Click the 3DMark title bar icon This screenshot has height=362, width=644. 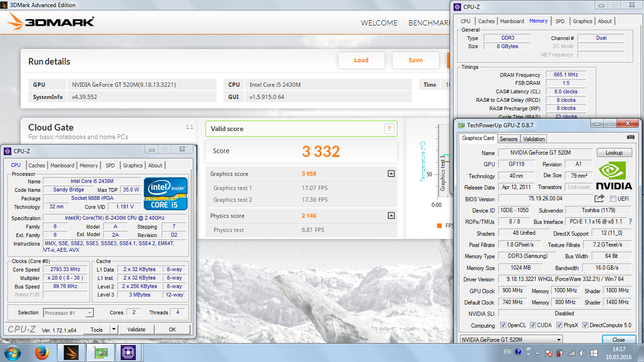(x=5, y=5)
